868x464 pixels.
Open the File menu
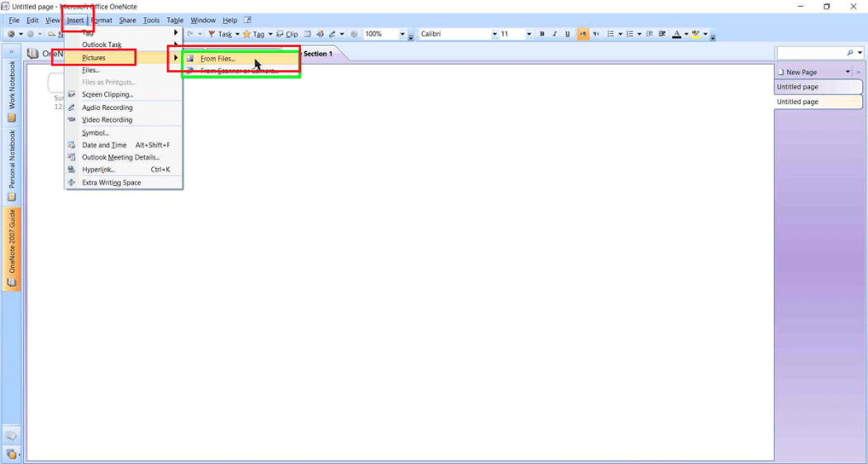point(14,20)
